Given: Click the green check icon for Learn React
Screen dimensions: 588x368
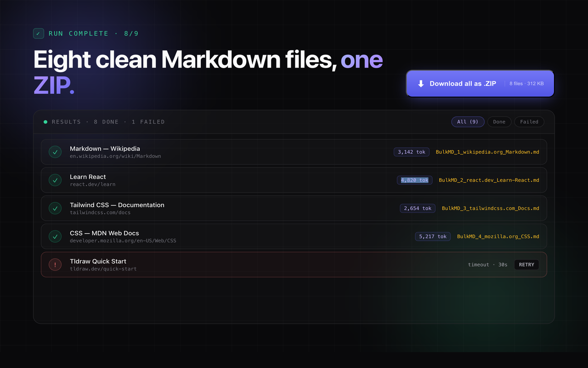Looking at the screenshot, I should coord(55,180).
